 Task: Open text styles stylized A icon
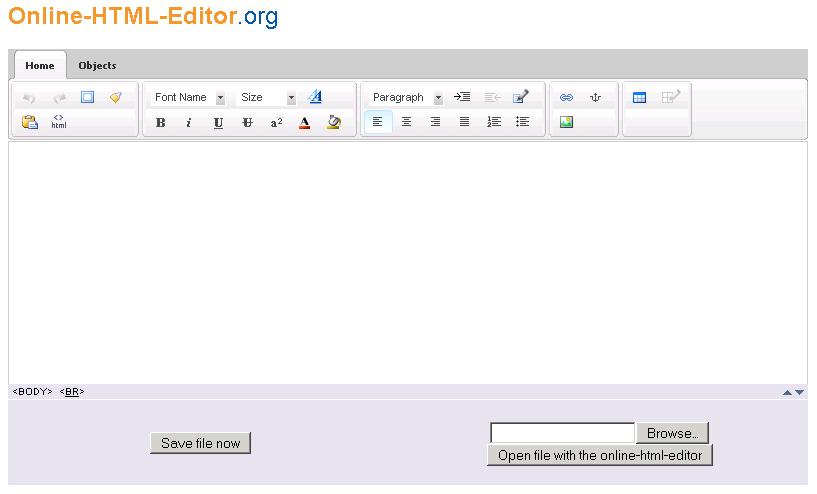pyautogui.click(x=315, y=96)
